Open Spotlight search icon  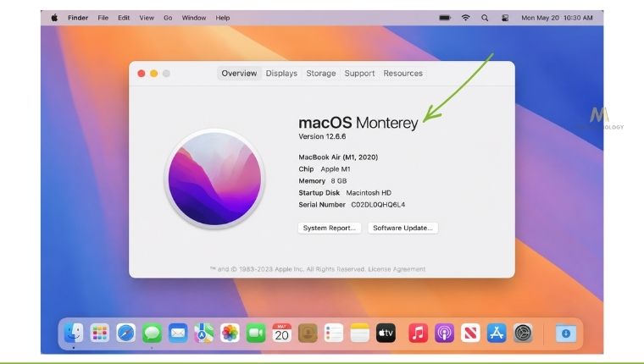[x=485, y=18]
